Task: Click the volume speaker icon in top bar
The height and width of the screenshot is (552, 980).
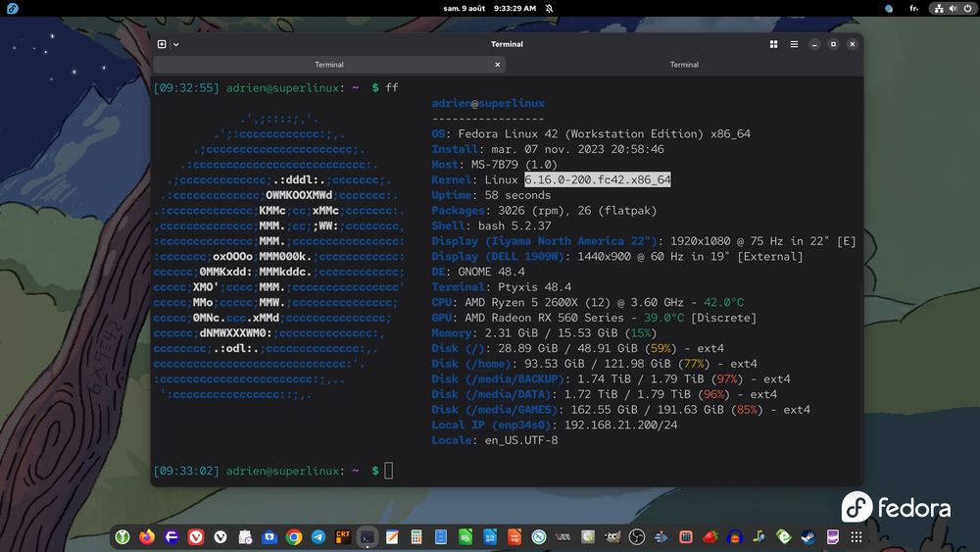Action: [x=954, y=8]
